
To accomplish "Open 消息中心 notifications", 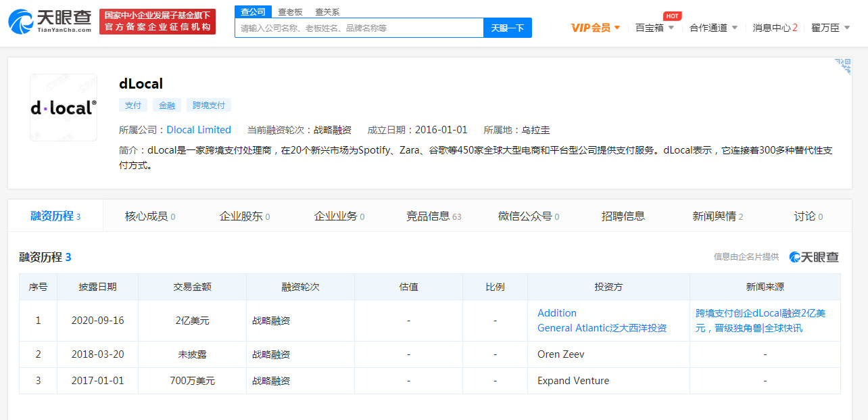I will [x=775, y=28].
